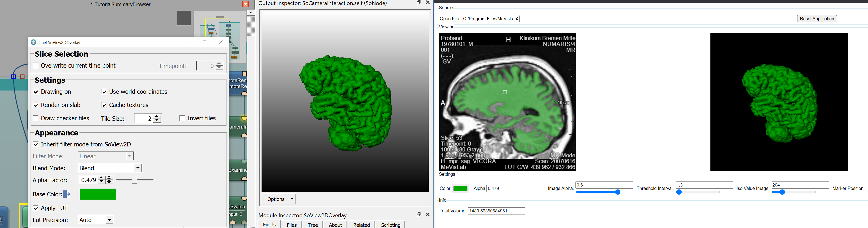Image resolution: width=868 pixels, height=228 pixels.
Task: Uncheck the Apply LUT checkbox
Action: click(x=36, y=209)
